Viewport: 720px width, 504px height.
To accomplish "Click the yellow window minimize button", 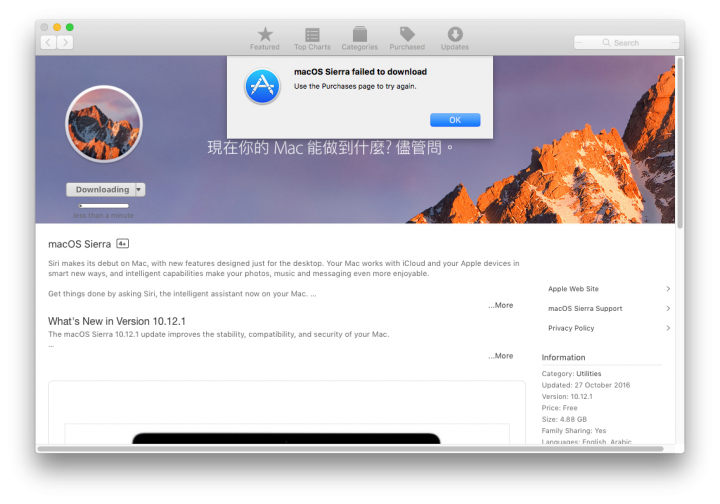I will coord(57,27).
